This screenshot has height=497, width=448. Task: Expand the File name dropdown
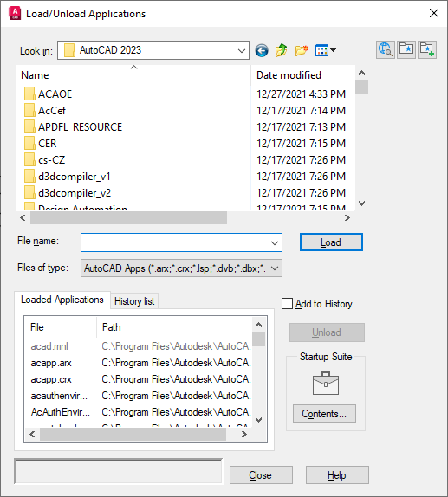click(x=275, y=242)
